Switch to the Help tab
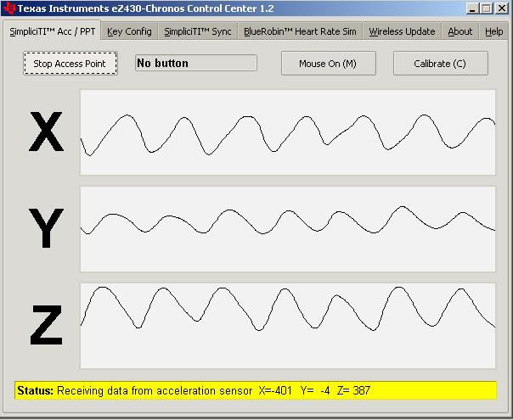The width and height of the screenshot is (513, 420). pyautogui.click(x=493, y=31)
